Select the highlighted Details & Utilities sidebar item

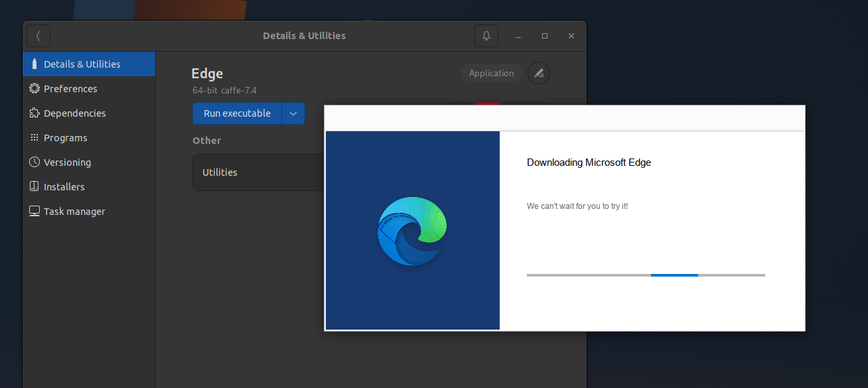coord(89,64)
